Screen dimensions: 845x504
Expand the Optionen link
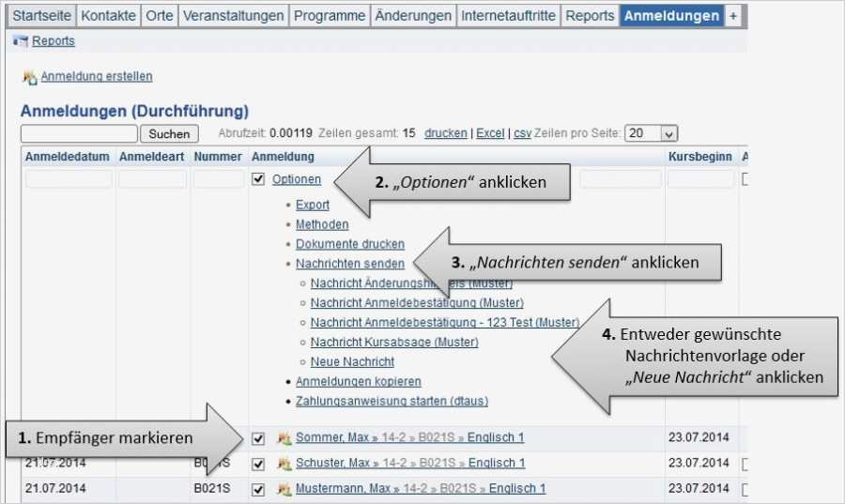coord(297,179)
